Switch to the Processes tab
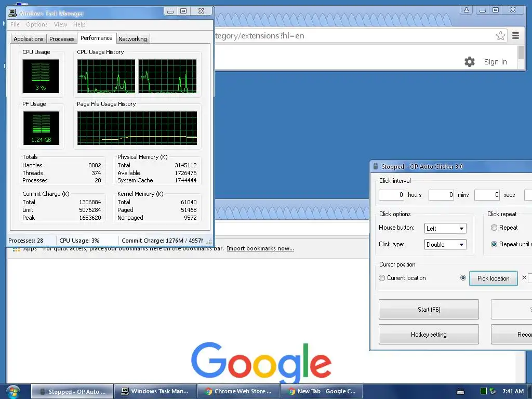 [x=62, y=38]
